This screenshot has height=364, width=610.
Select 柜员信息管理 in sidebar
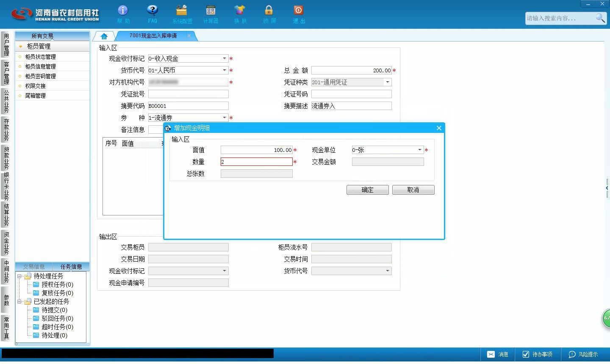coord(40,66)
